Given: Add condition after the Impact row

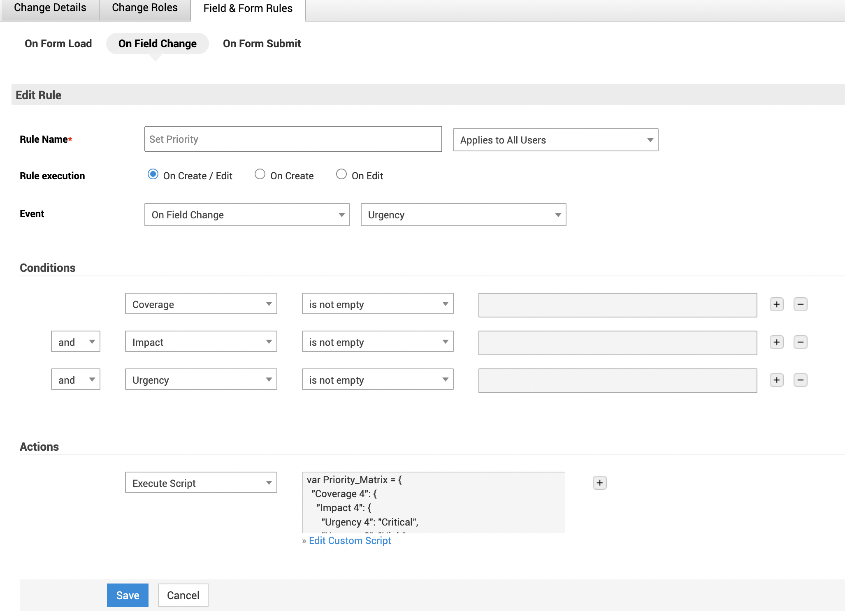Looking at the screenshot, I should pyautogui.click(x=776, y=342).
